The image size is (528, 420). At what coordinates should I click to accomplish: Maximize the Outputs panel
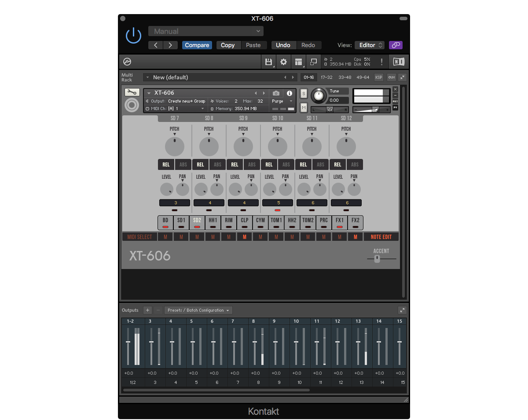402,310
